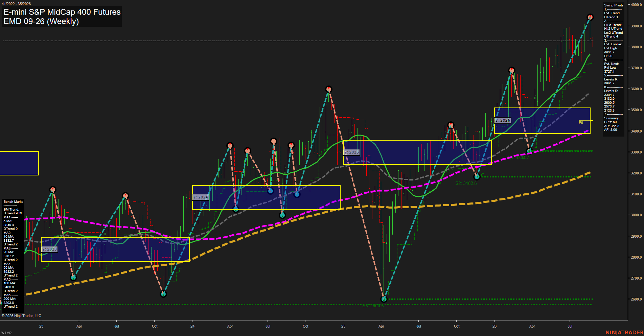The height and width of the screenshot is (336, 644).
Task: Select the Lo:2 UTrend value
Action: tap(613, 33)
